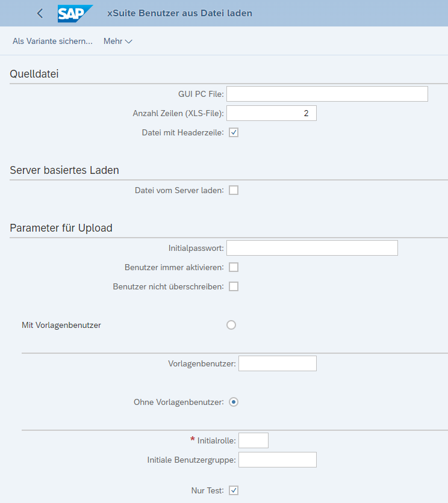Select the Ohne Vorlagenbenutzer radio button
This screenshot has height=503, width=448.
[x=234, y=402]
